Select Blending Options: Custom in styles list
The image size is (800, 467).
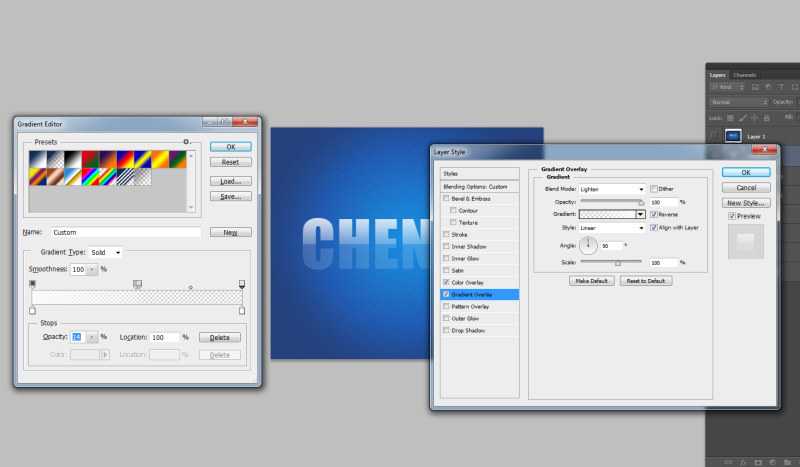476,187
